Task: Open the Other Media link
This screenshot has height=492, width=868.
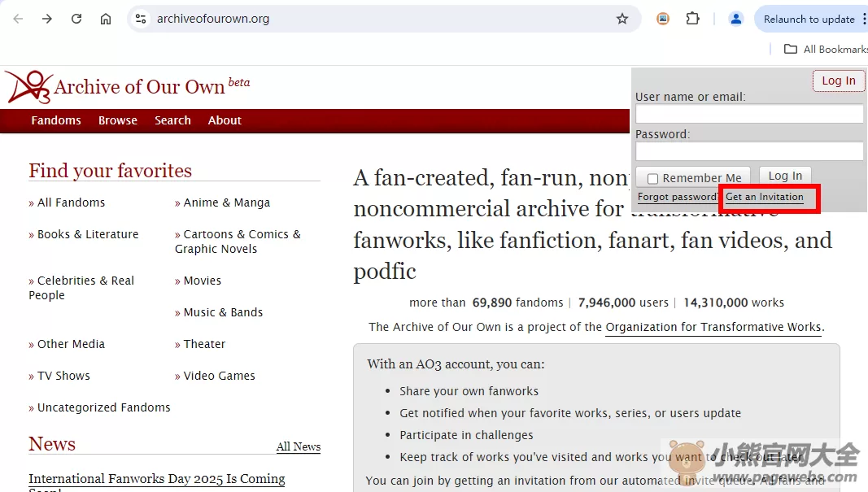Action: tap(71, 344)
